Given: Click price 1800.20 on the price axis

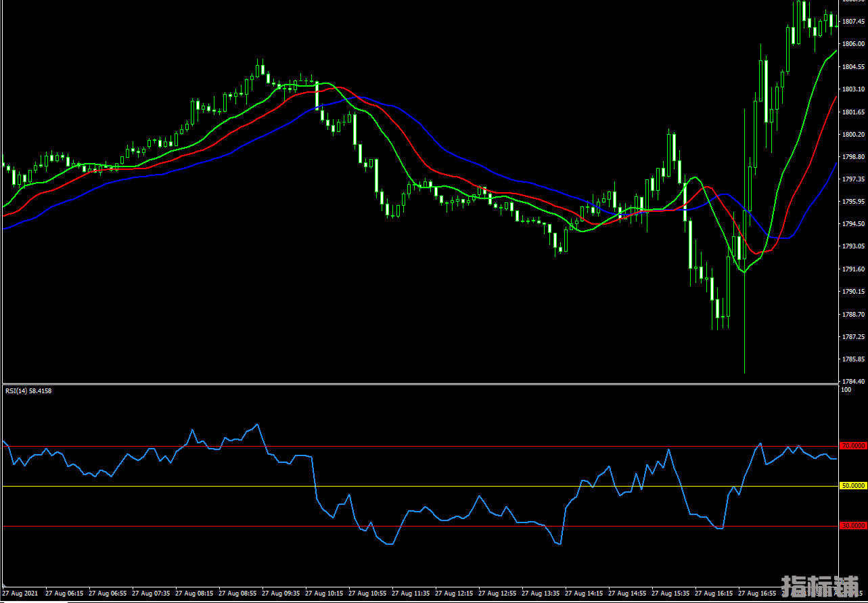Looking at the screenshot, I should click(854, 134).
